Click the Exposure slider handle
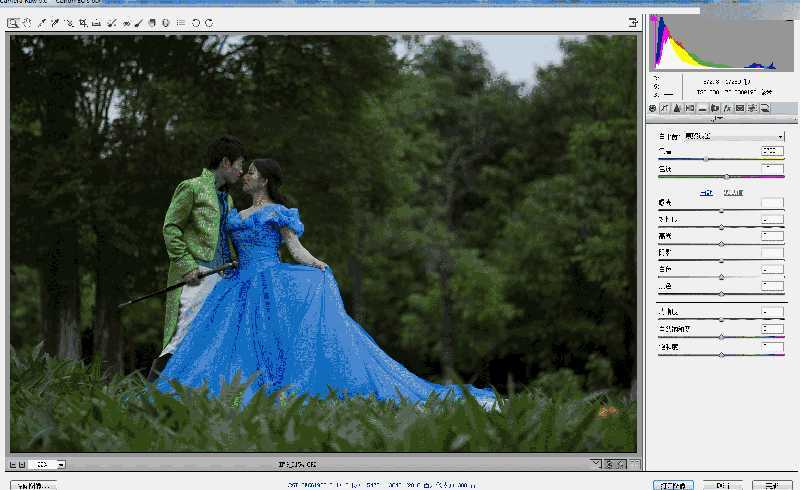 [721, 210]
